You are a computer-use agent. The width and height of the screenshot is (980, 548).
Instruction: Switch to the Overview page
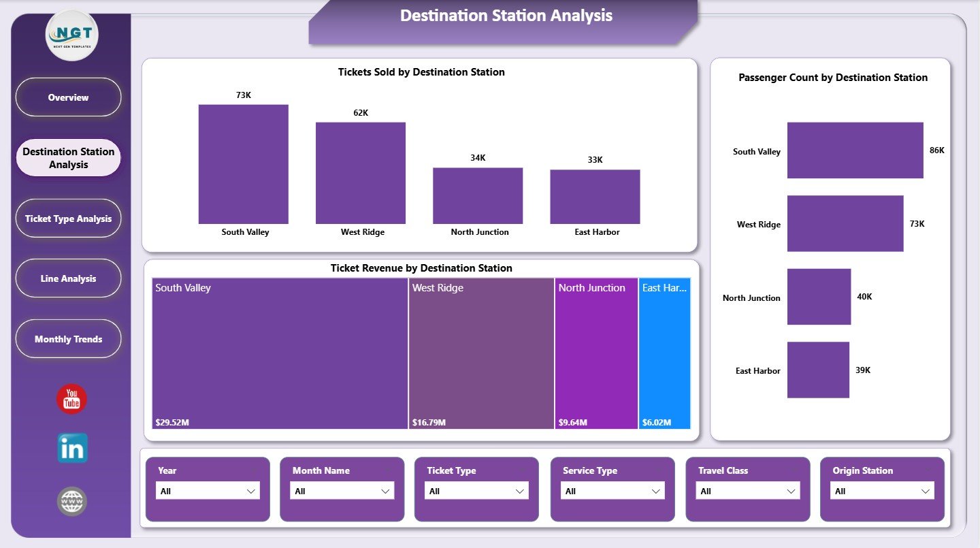pyautogui.click(x=68, y=97)
